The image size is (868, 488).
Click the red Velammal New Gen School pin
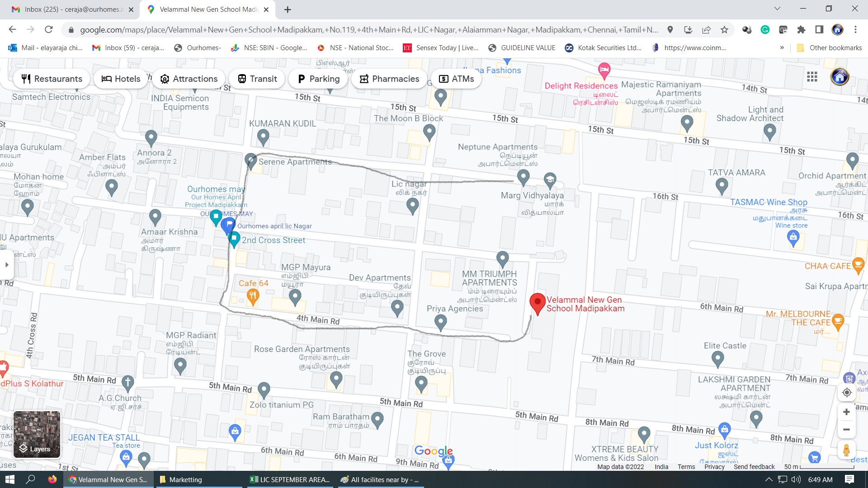click(537, 304)
